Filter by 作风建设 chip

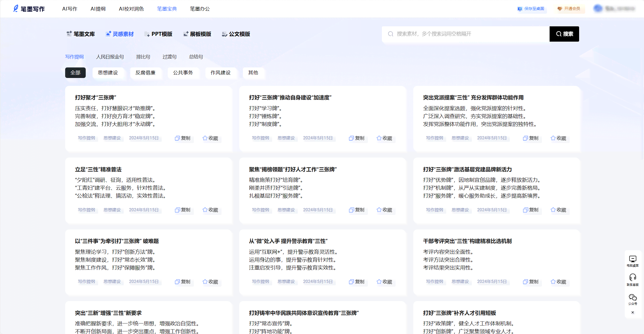pos(221,72)
